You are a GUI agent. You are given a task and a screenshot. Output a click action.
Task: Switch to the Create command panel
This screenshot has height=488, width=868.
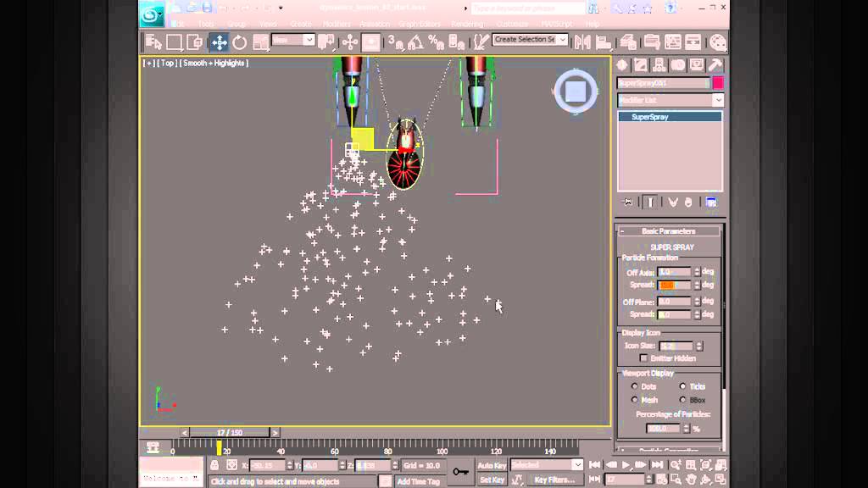[621, 65]
